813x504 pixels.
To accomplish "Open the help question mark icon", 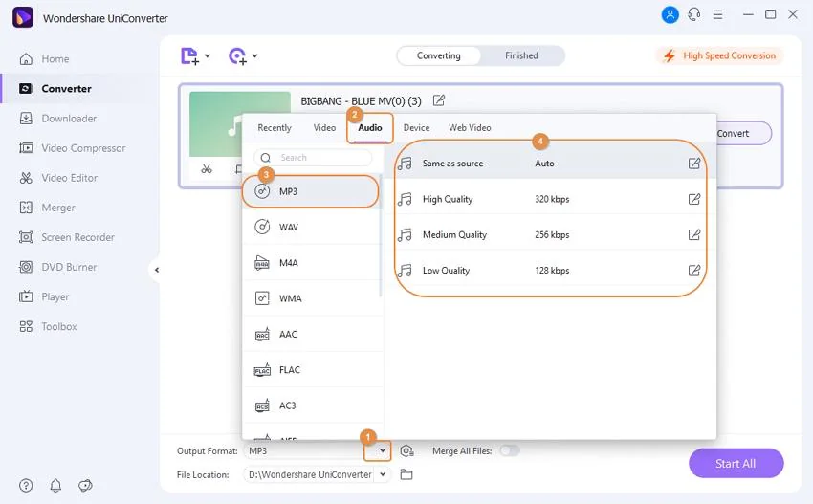I will pos(26,485).
